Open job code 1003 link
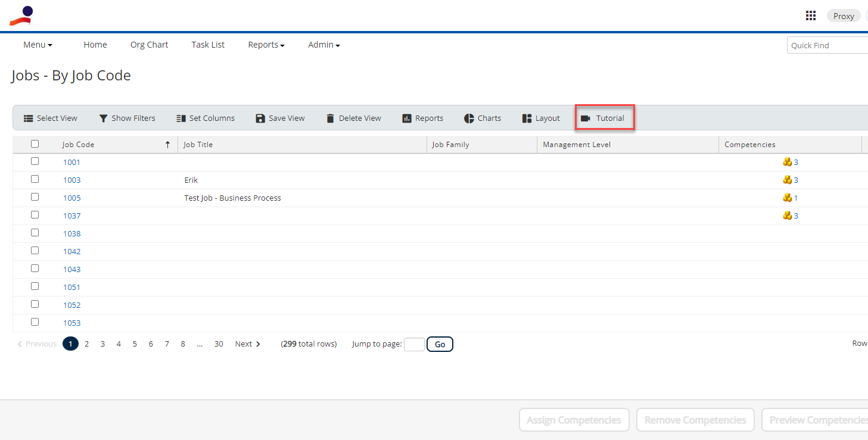Viewport: 868px width, 440px height. click(72, 180)
